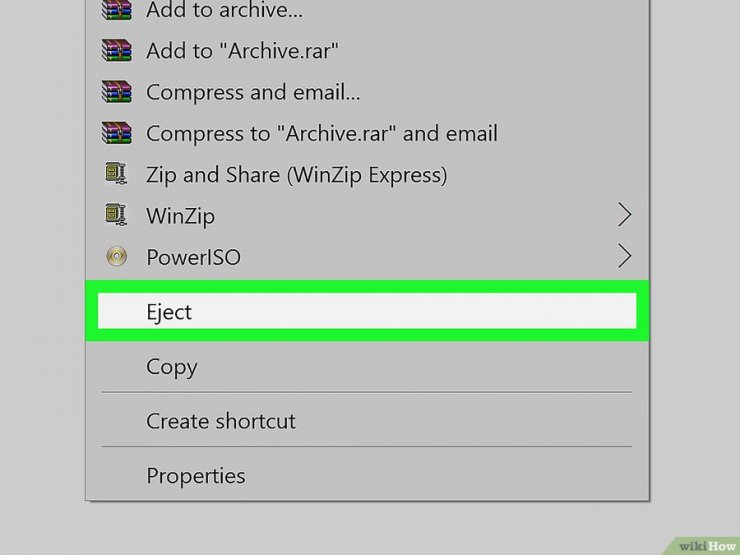Select Add to "Archive.rar" option
The width and height of the screenshot is (740, 555).
click(367, 50)
